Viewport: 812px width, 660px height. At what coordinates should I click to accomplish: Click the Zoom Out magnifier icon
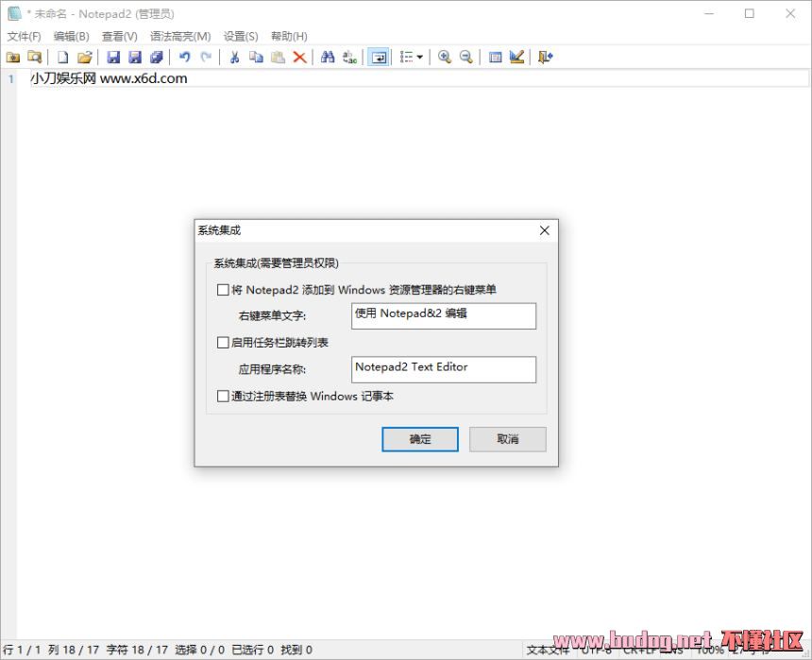coord(465,57)
